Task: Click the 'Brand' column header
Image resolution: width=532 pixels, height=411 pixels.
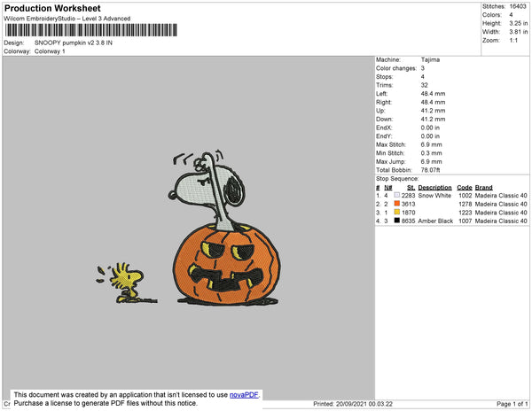Action: point(483,188)
